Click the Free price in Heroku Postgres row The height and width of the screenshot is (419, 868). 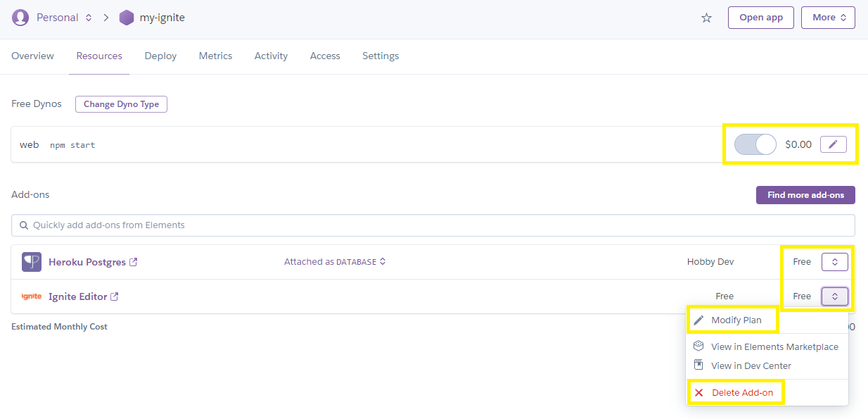802,262
